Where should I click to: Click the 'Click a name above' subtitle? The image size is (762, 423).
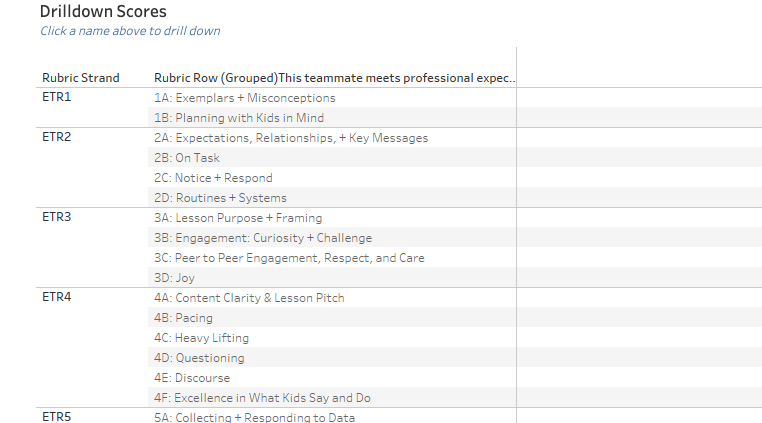tap(130, 31)
